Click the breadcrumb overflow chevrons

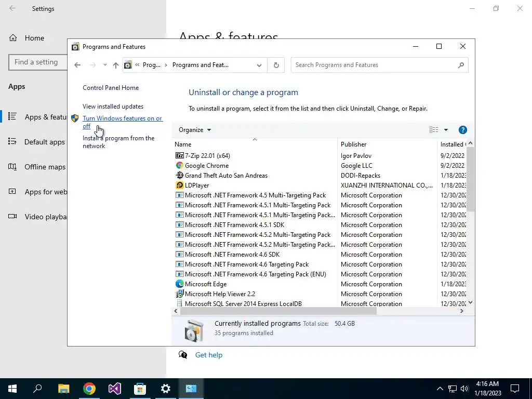(x=137, y=65)
